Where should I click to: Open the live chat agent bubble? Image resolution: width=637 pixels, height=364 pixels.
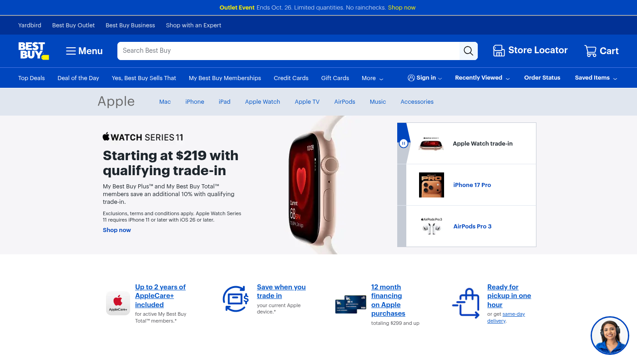click(x=610, y=336)
